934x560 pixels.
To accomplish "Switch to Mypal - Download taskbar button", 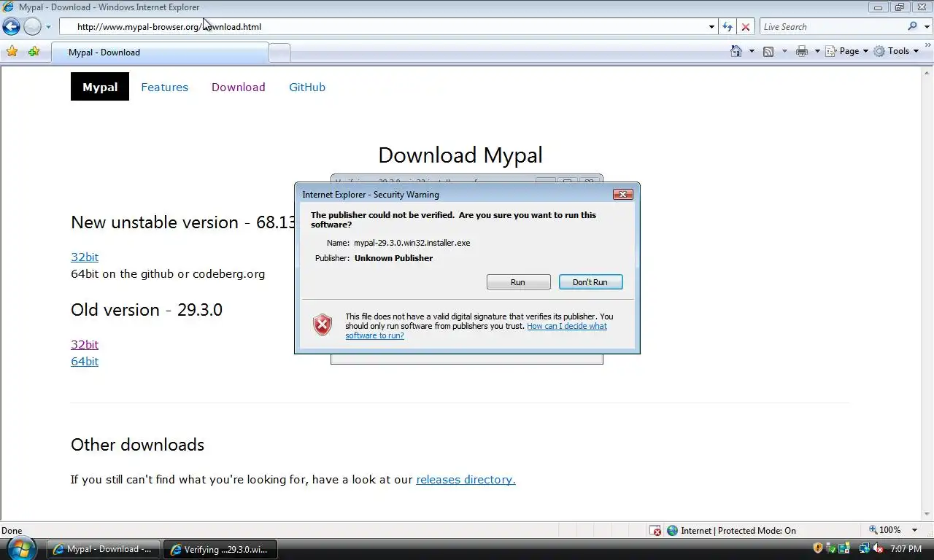I will tap(104, 549).
